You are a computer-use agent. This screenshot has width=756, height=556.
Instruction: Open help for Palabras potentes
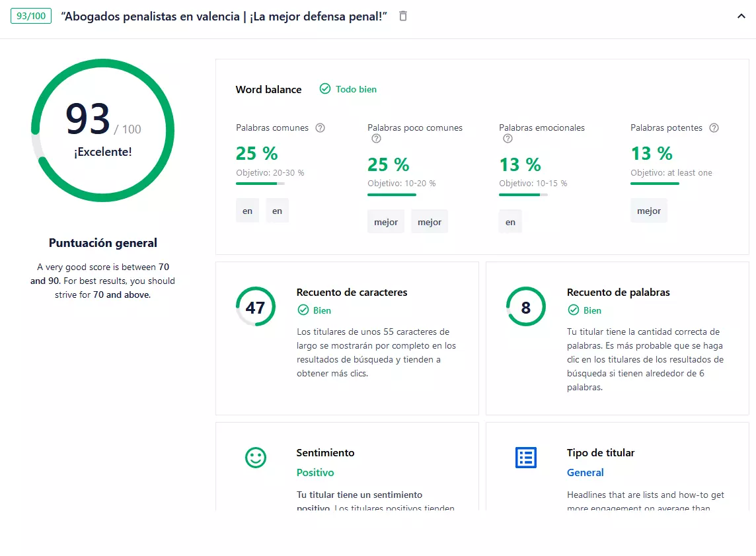[714, 127]
